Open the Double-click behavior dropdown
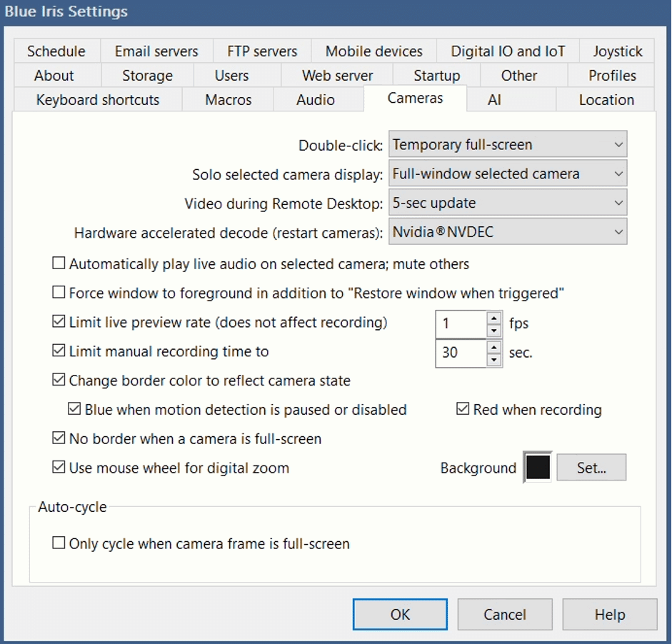Screen dimensions: 672x644 tap(507, 144)
